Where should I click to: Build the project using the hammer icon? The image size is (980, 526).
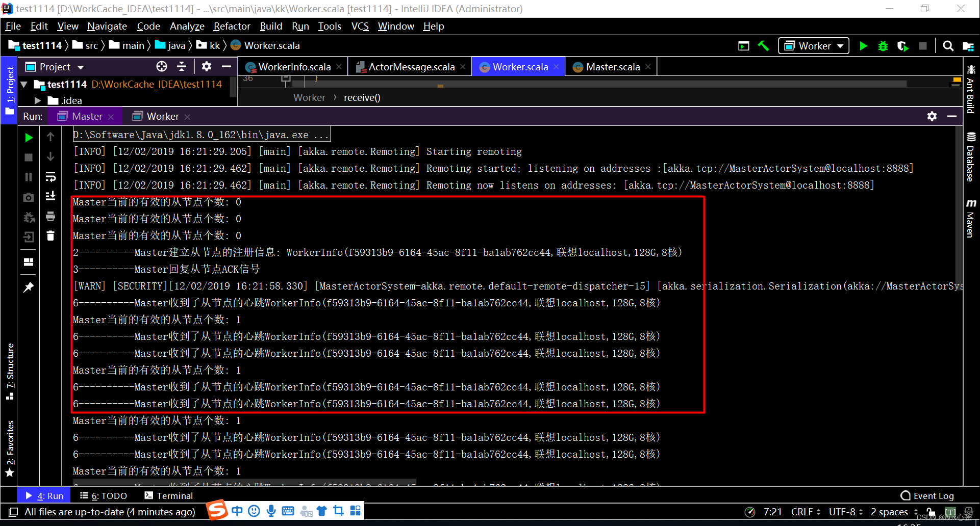coord(763,45)
